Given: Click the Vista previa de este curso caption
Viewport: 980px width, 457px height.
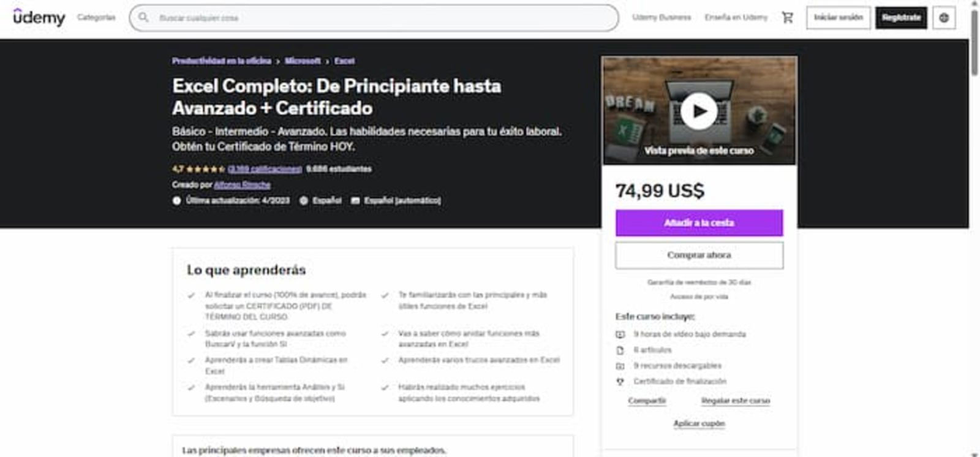Looking at the screenshot, I should pos(699,151).
